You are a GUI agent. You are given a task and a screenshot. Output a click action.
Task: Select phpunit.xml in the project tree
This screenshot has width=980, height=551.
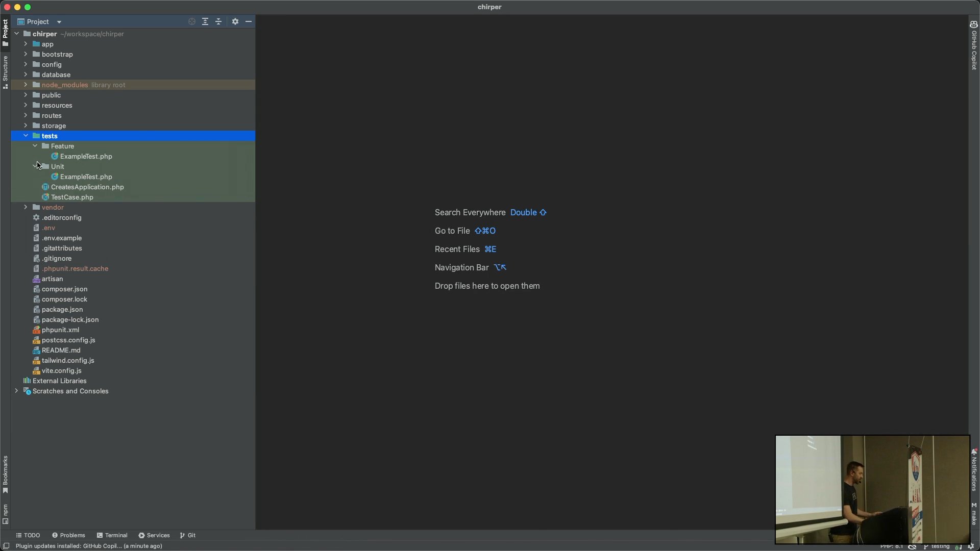(60, 330)
